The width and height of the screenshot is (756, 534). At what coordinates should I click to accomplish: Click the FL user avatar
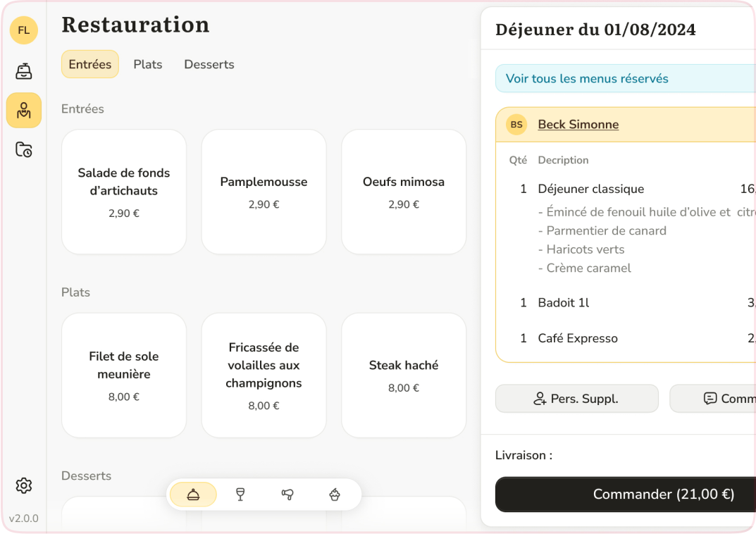click(24, 30)
